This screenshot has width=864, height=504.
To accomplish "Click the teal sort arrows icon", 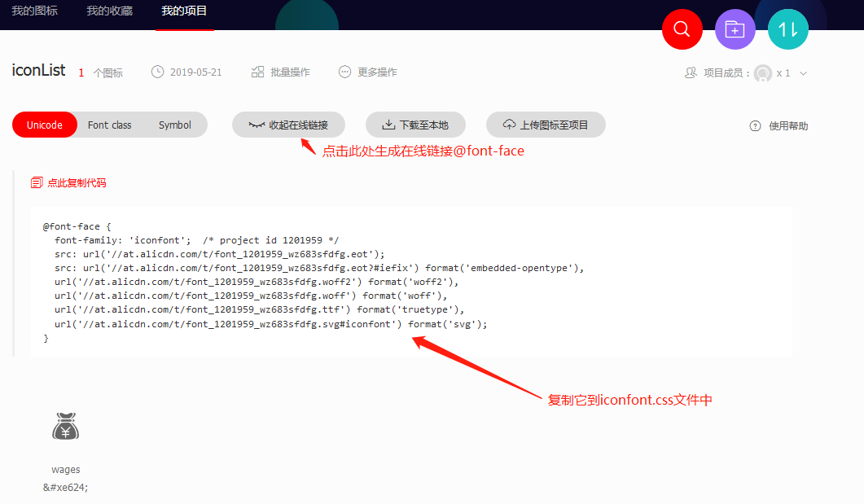I will 787,29.
